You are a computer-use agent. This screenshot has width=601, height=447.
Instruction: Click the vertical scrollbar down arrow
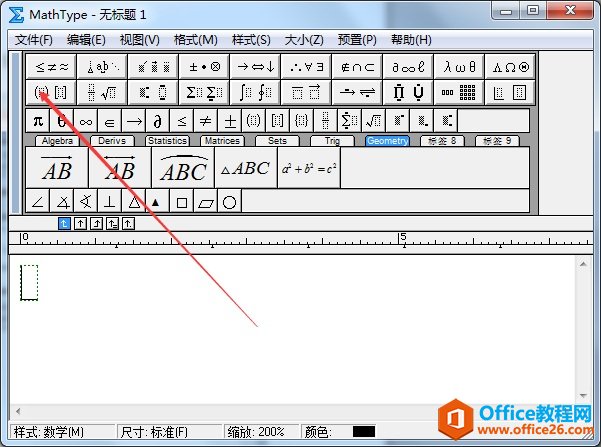(x=583, y=396)
